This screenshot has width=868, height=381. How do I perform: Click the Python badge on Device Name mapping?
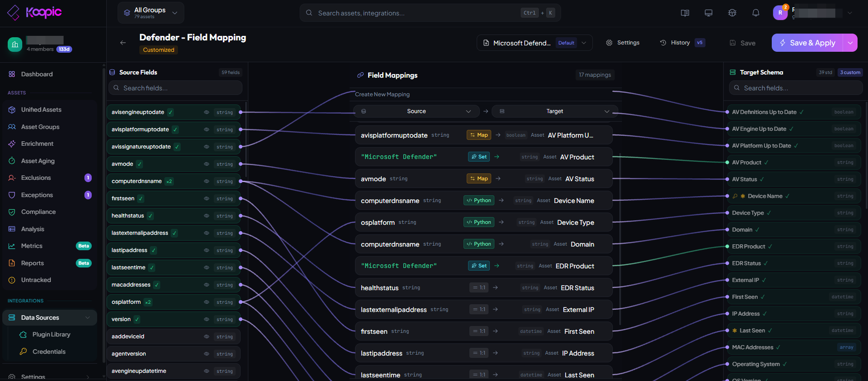(x=479, y=200)
